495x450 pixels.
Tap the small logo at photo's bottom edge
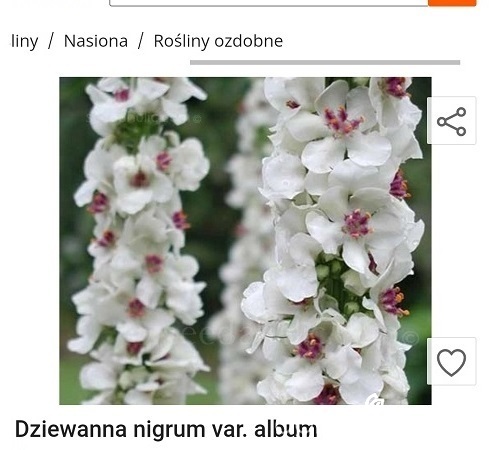click(374, 399)
